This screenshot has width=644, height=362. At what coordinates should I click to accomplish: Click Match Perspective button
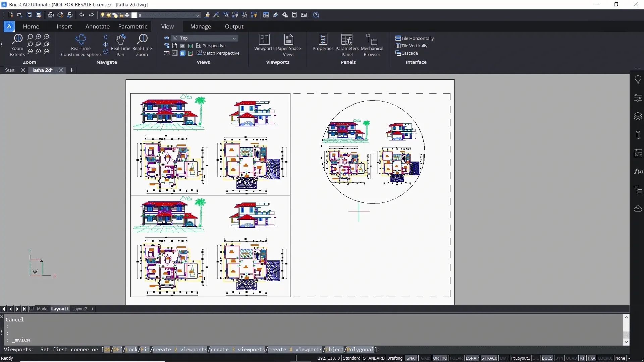(218, 53)
